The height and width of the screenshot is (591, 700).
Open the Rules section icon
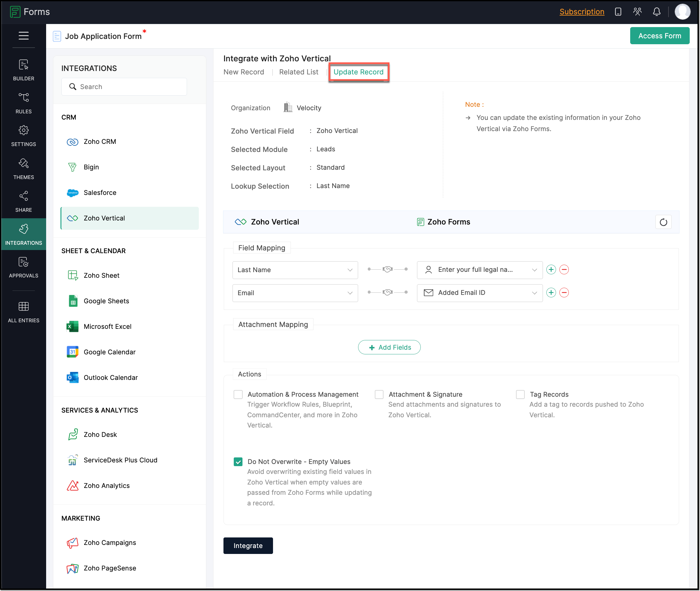(23, 97)
